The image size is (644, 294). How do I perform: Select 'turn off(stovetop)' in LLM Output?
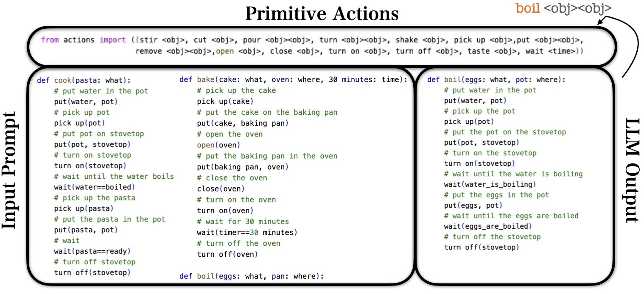[x=482, y=247]
